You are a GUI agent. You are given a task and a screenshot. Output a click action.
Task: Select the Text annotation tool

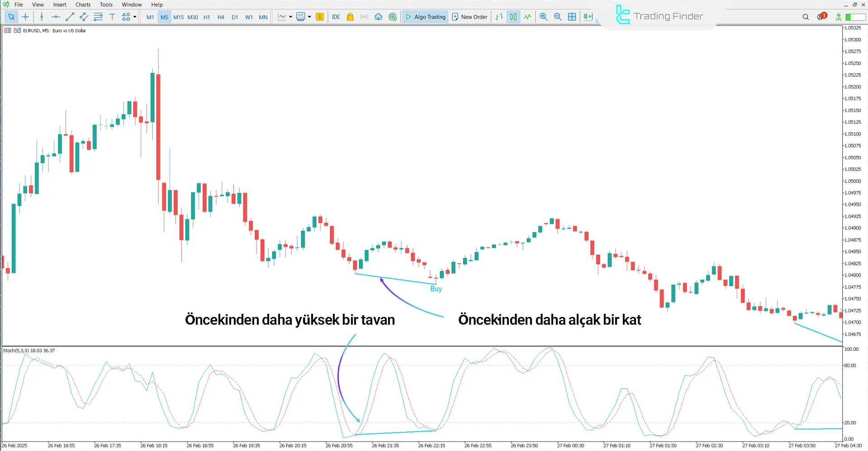tap(112, 17)
